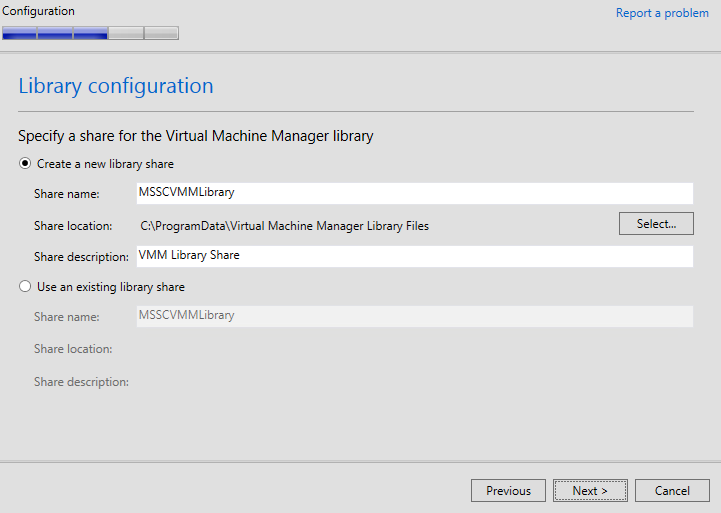Screen dimensions: 721x513
Task: Click the Share location label under existing share
Action: click(73, 349)
